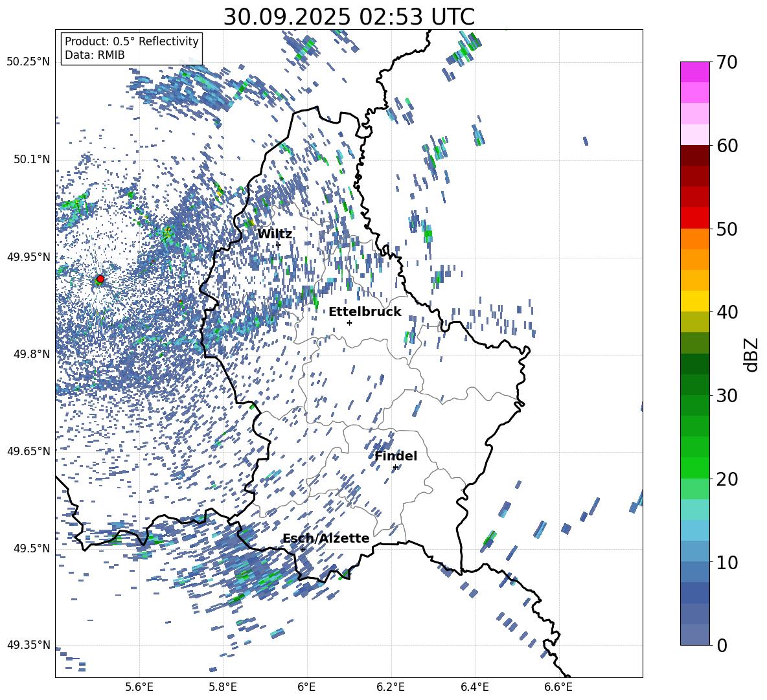Click the 6.6°E longitude tick label
The image size is (767, 700).
coord(558,687)
